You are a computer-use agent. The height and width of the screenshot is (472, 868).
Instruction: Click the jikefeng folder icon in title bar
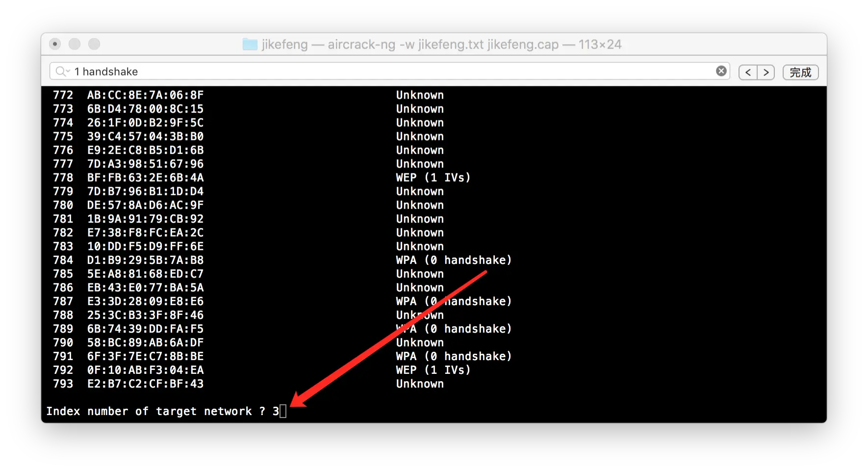tap(250, 45)
